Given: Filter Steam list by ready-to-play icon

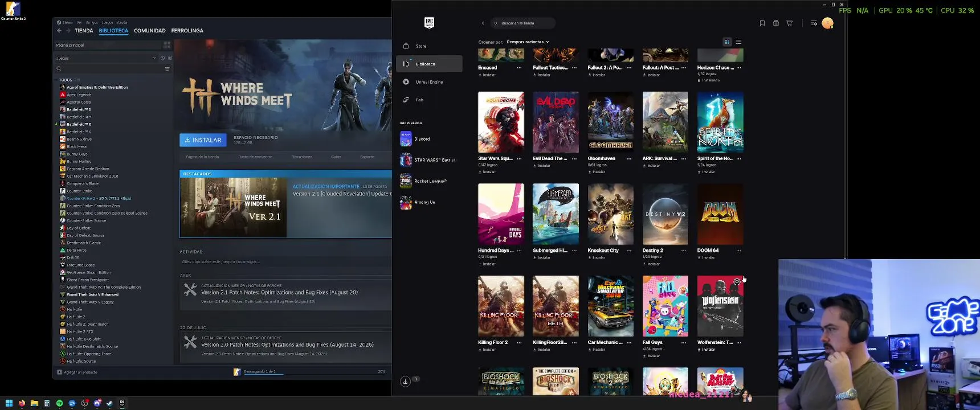Looking at the screenshot, I should tap(170, 58).
